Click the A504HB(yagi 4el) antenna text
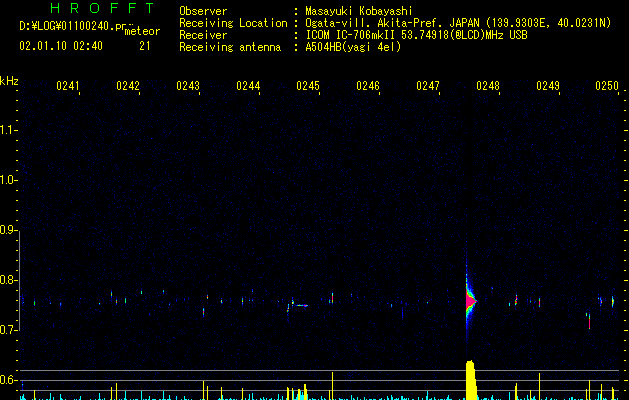629x400 pixels. (x=353, y=47)
